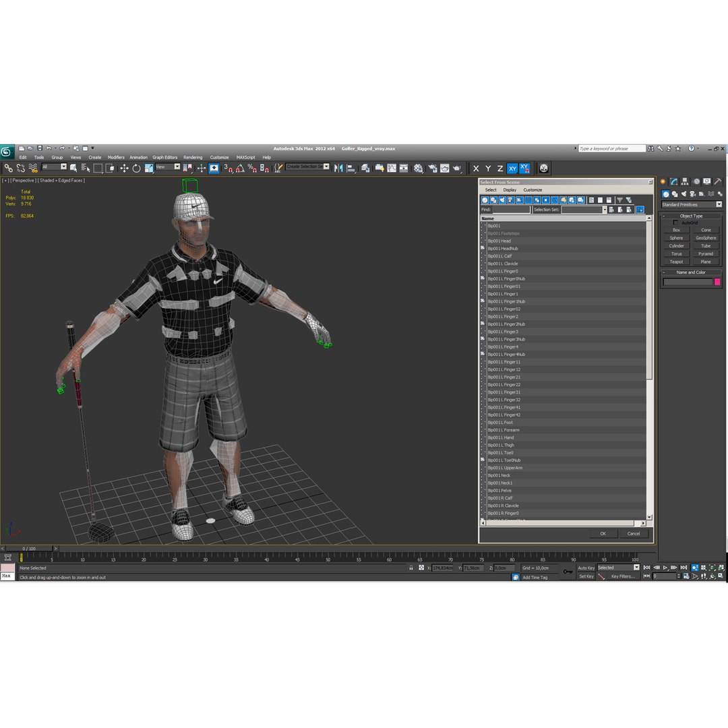
Task: Collapse the Object Type rollout
Action: (x=691, y=216)
